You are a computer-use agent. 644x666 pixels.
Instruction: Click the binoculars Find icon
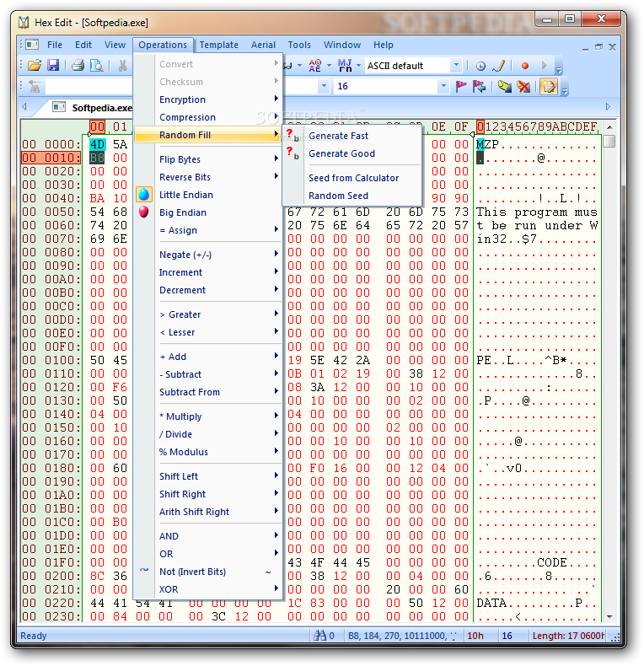pyautogui.click(x=35, y=87)
